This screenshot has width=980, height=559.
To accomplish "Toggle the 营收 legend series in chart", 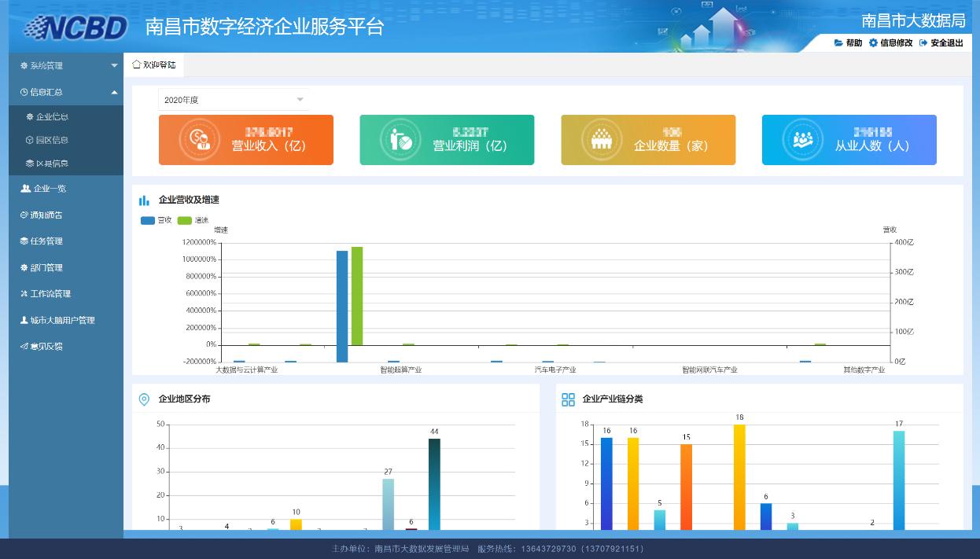I will [156, 220].
